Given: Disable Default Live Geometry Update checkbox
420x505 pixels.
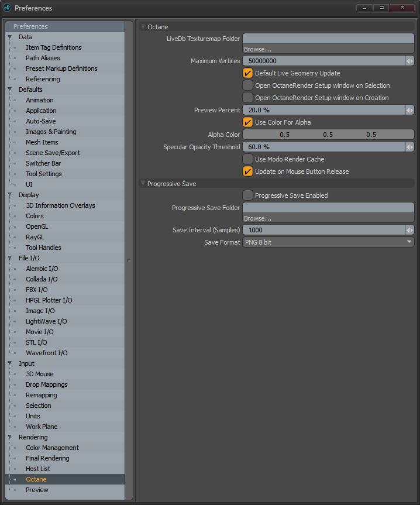Looking at the screenshot, I should [248, 73].
